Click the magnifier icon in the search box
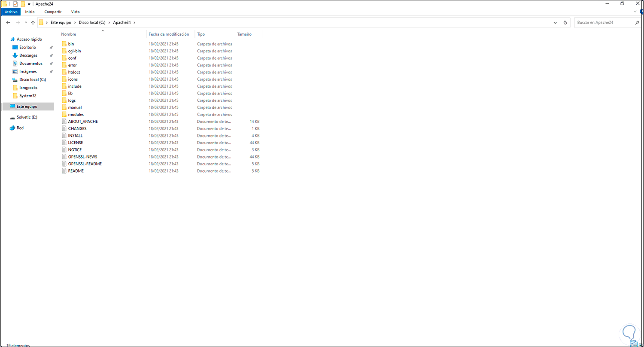The height and width of the screenshot is (347, 644). (x=637, y=22)
